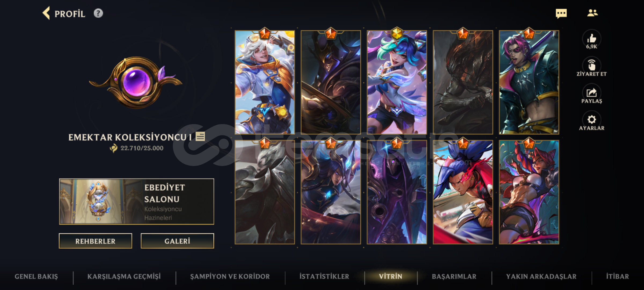Switch to the İstatistikler tab
644x290 pixels.
(324, 276)
